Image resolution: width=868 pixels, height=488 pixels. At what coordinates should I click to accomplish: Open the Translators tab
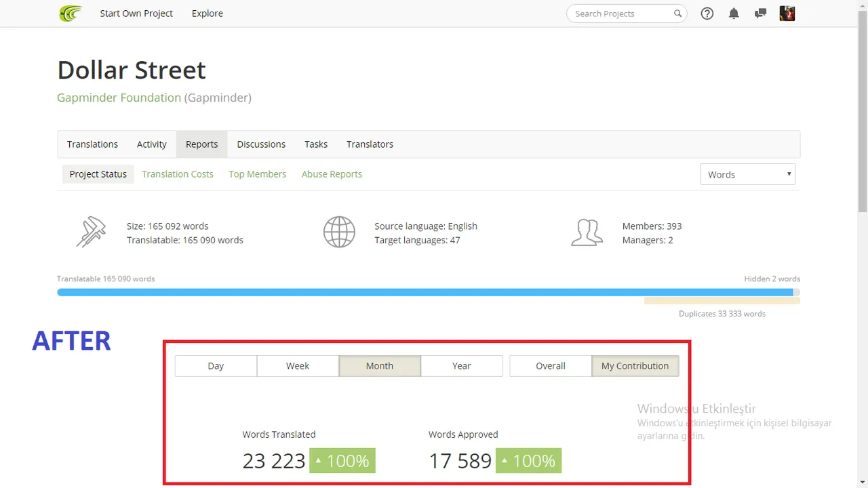pos(370,144)
